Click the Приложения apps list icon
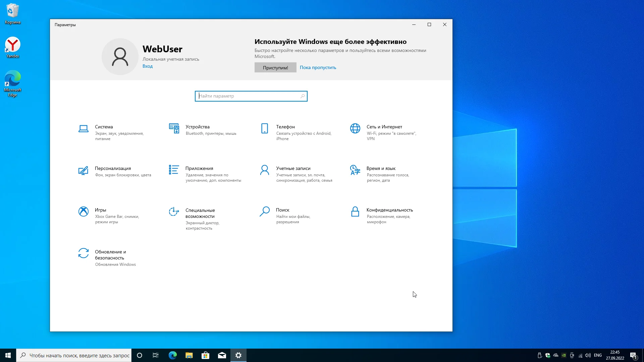Screen dimensions: 644x362 coord(174,170)
